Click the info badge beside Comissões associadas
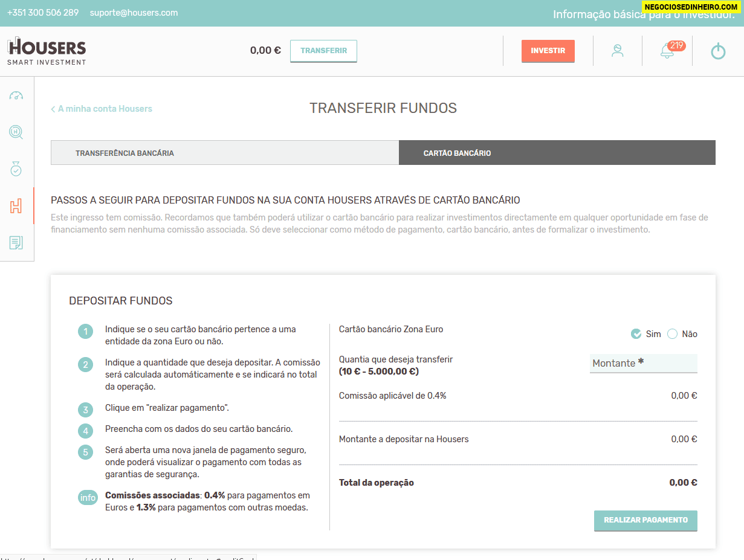Screen dimensions: 744x560 [88, 498]
